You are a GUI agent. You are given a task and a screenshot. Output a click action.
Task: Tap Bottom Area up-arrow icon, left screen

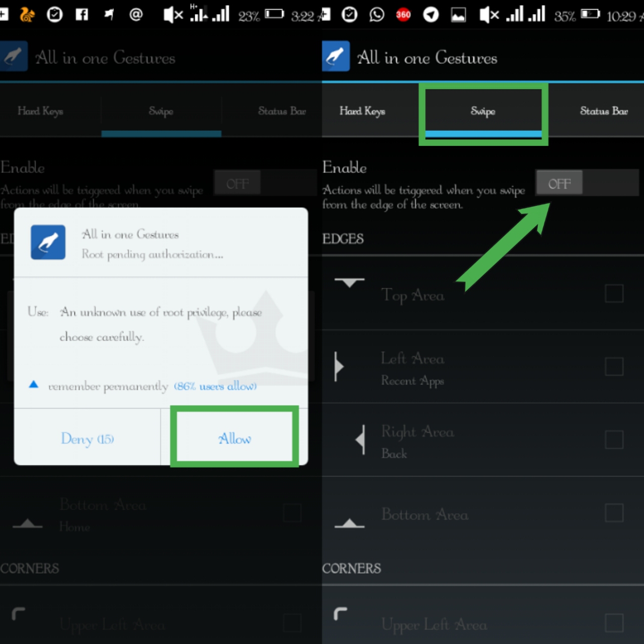[28, 523]
